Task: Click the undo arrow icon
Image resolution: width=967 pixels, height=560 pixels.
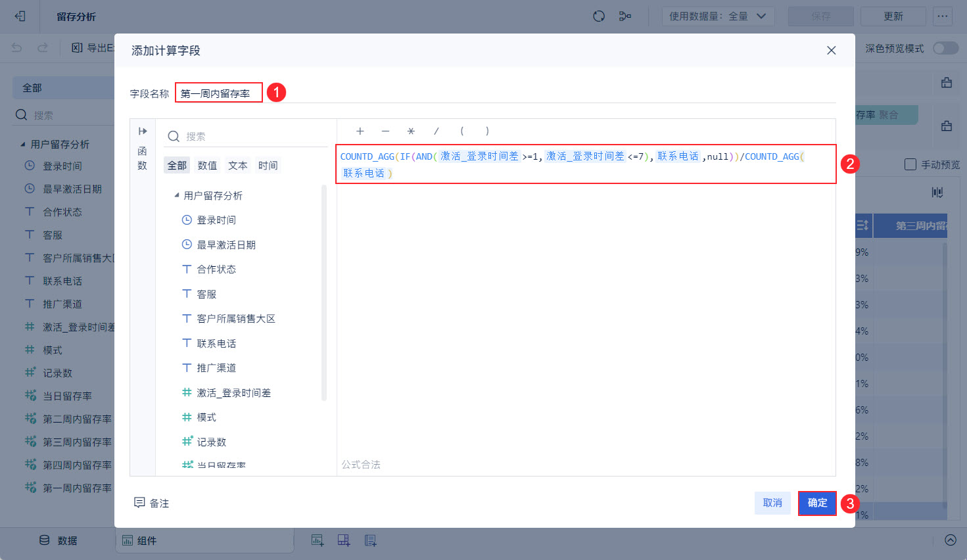Action: (x=17, y=48)
